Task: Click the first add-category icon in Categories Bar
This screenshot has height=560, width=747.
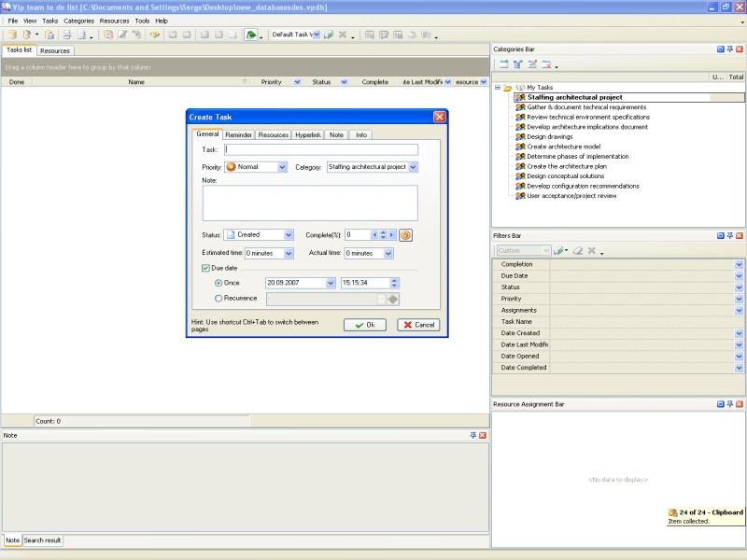Action: pos(503,64)
